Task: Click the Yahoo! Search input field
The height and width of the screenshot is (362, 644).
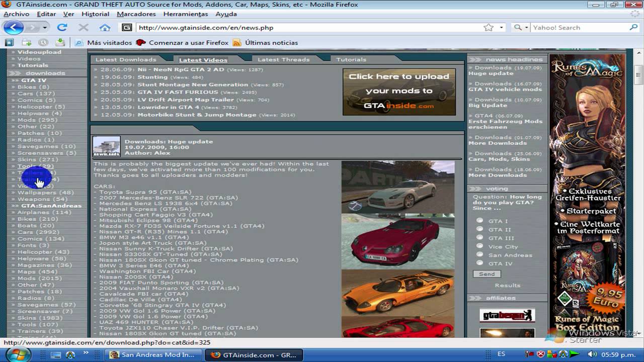Action: pyautogui.click(x=579, y=28)
